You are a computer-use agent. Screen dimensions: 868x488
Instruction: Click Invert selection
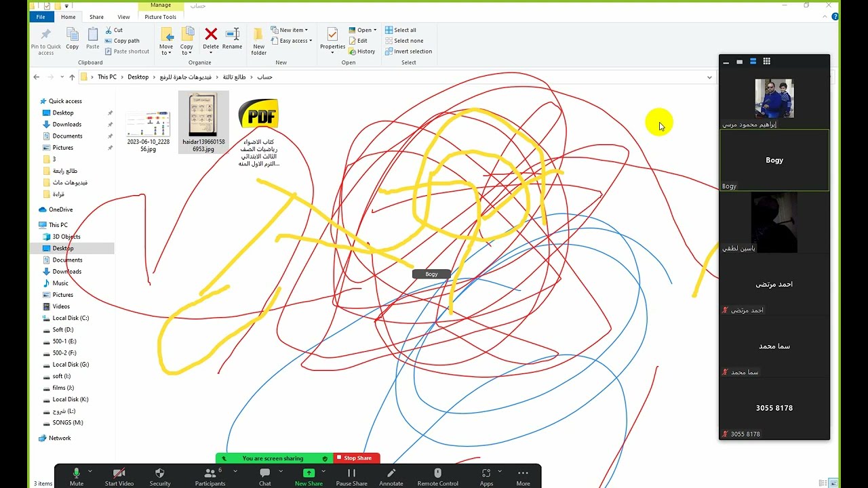pos(408,52)
